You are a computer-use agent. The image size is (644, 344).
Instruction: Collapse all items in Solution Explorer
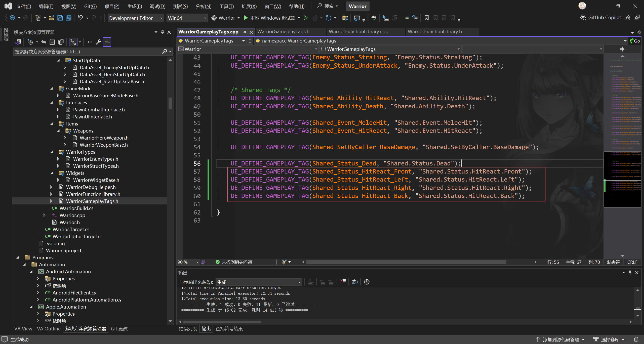(x=53, y=42)
